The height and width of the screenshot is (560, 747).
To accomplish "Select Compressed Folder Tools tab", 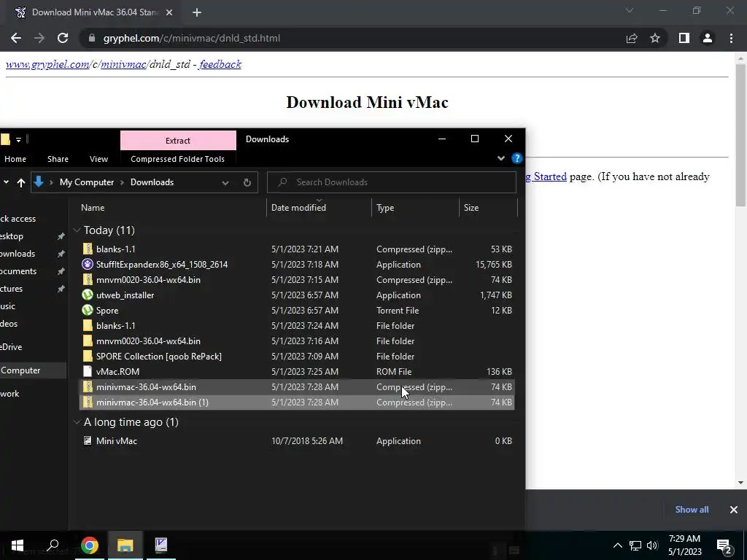I will [x=178, y=159].
